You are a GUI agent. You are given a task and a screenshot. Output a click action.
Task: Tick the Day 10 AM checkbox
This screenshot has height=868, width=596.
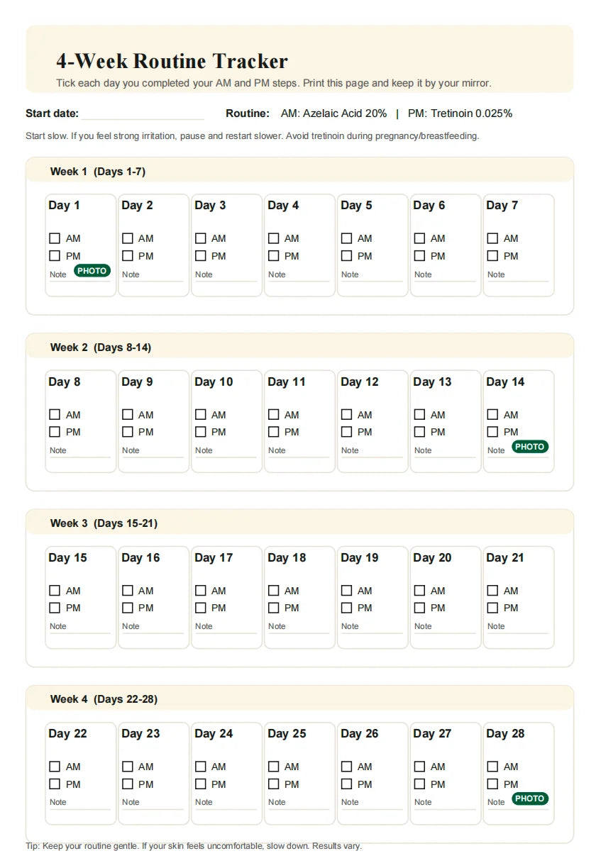pyautogui.click(x=201, y=415)
